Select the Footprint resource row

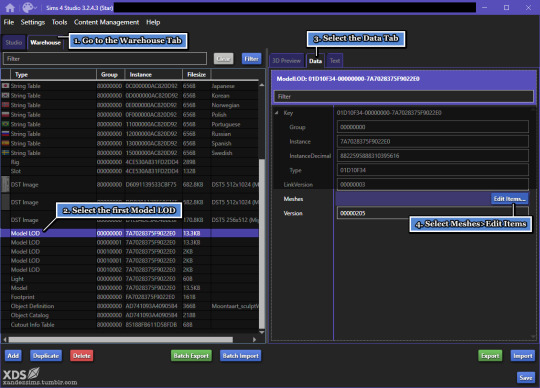129,297
